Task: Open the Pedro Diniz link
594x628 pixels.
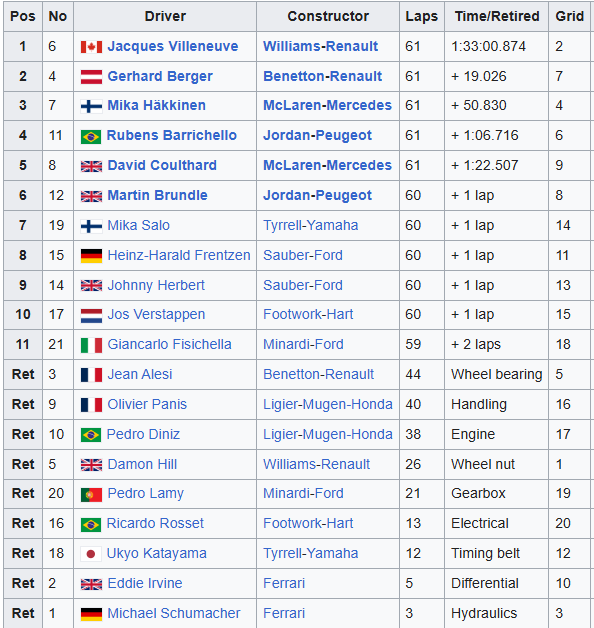Action: (143, 434)
